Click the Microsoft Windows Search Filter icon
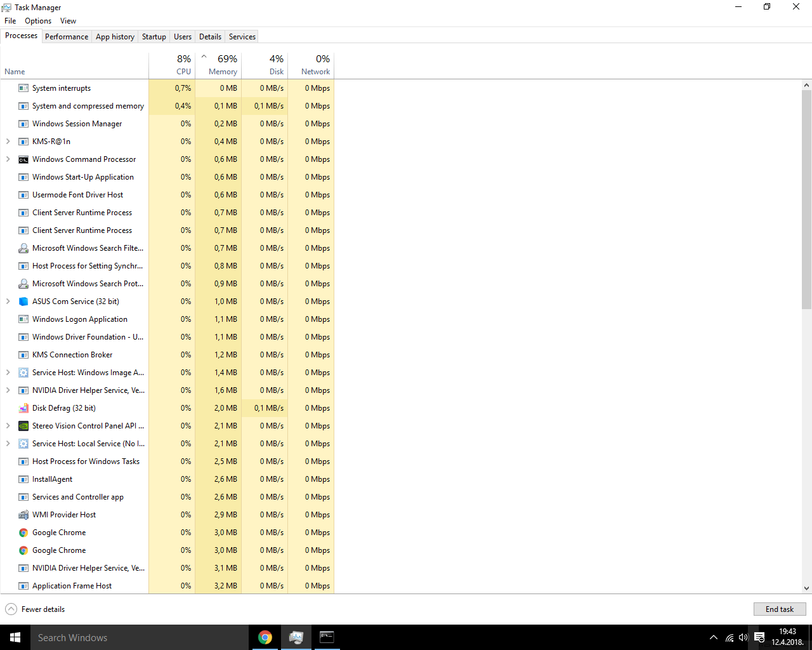Image resolution: width=812 pixels, height=650 pixels. [x=23, y=248]
